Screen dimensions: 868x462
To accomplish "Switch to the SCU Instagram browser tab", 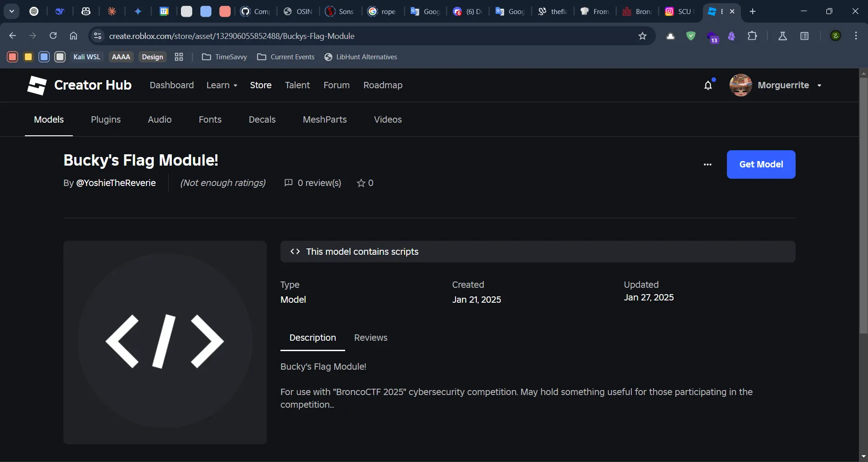I will (679, 11).
